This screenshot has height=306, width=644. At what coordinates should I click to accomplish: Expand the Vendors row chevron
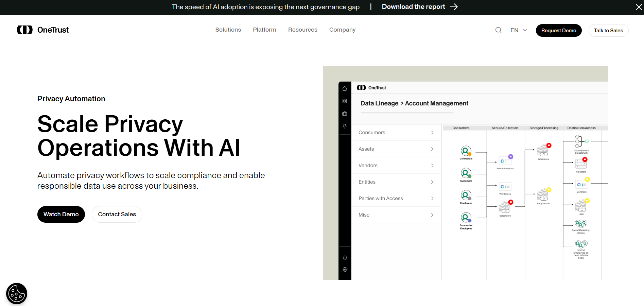[x=432, y=166]
